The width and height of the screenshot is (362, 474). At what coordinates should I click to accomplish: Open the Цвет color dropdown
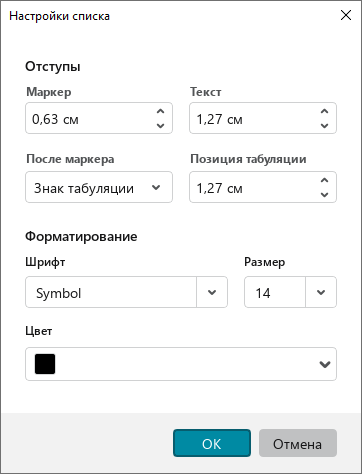[181, 364]
